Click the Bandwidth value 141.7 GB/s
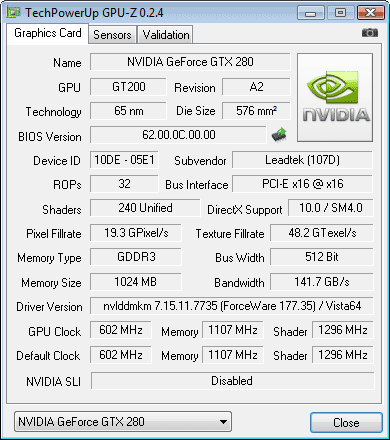390x440 pixels. [x=322, y=282]
